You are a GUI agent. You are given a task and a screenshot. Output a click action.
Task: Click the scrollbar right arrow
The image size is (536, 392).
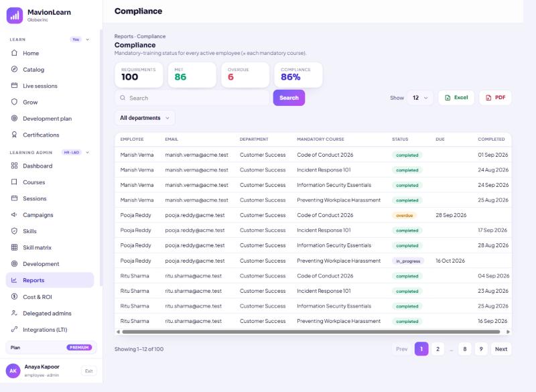click(508, 332)
